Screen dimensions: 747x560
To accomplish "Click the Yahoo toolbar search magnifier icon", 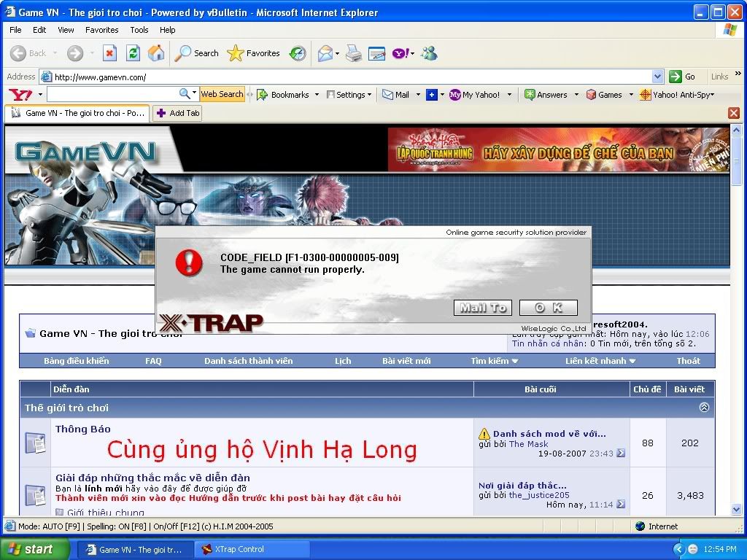I will [185, 94].
